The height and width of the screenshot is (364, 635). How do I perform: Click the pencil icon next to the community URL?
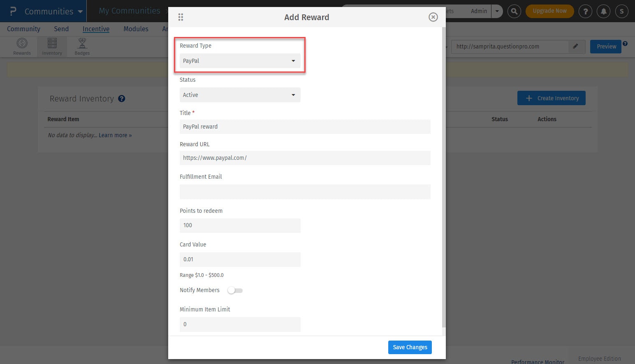(576, 46)
